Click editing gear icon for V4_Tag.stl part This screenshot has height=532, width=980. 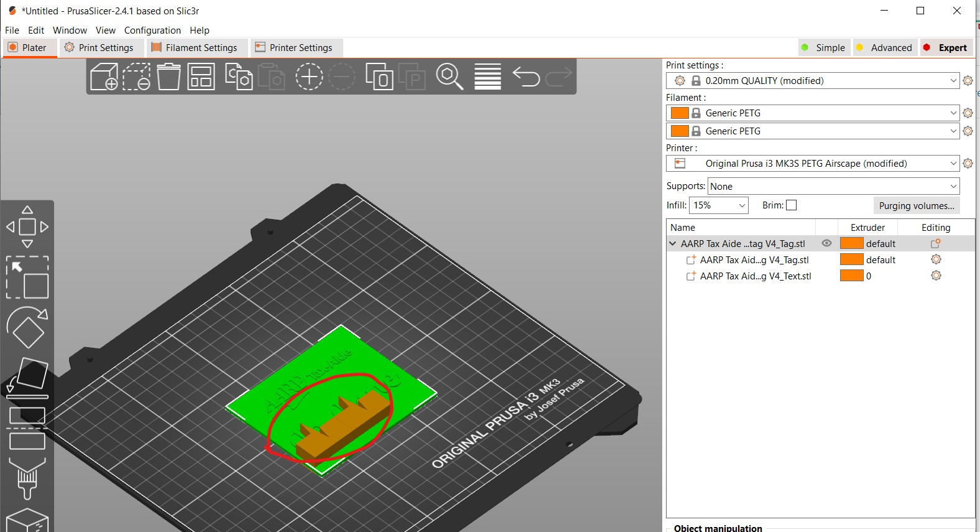click(x=936, y=259)
